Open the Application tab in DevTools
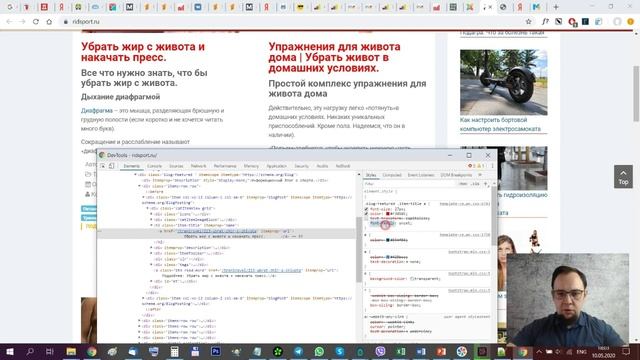Viewport: 640px width, 360px height. pos(276,166)
